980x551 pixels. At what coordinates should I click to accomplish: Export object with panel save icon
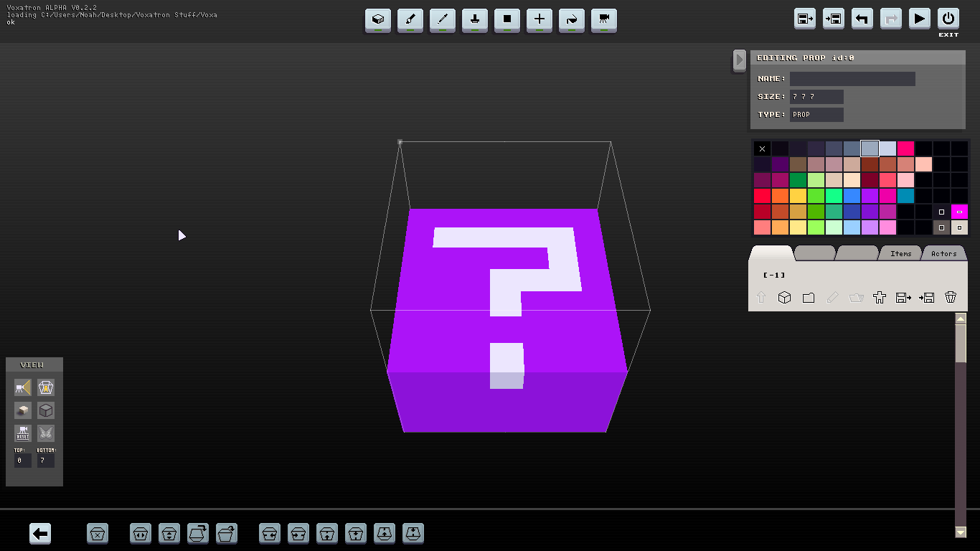click(903, 297)
